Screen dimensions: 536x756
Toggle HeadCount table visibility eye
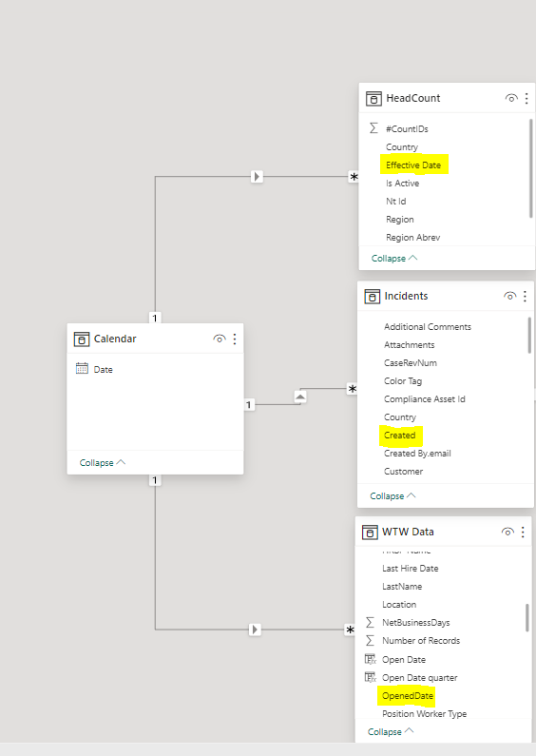click(x=511, y=98)
